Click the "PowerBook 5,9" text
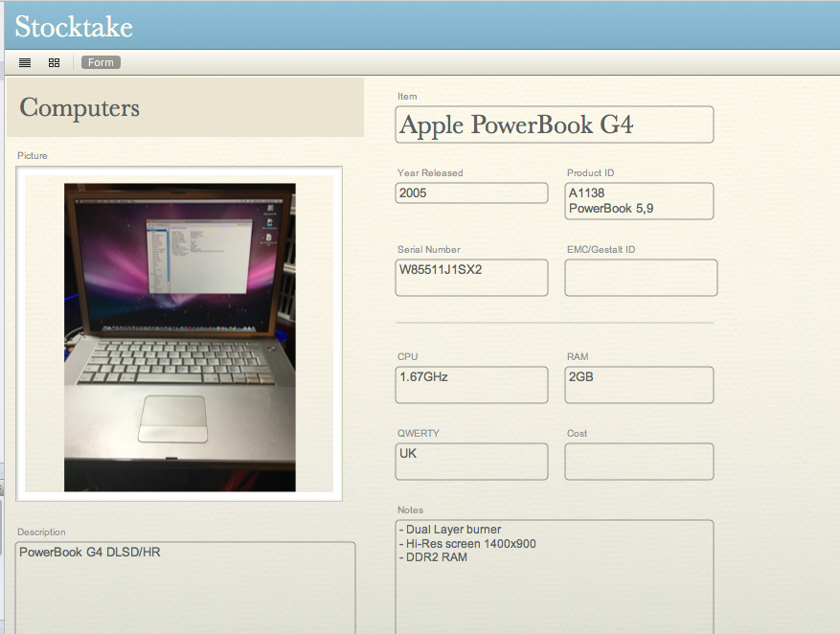Viewport: 840px width, 634px height. click(x=611, y=208)
